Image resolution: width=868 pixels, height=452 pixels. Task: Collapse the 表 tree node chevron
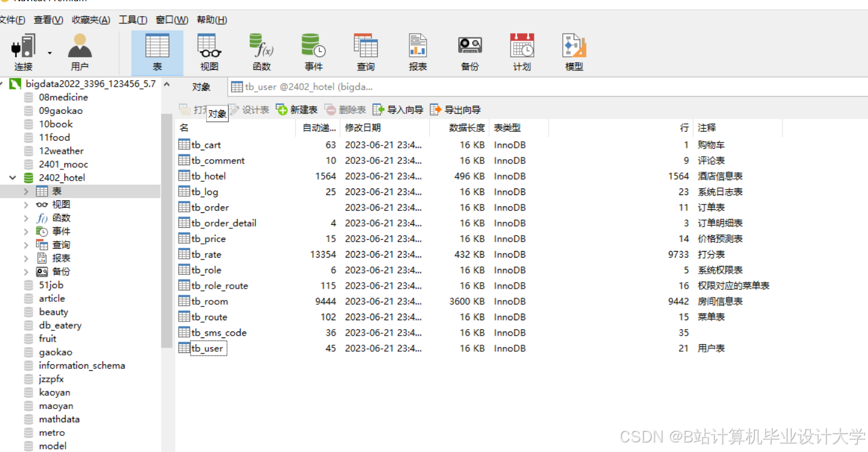(x=26, y=191)
